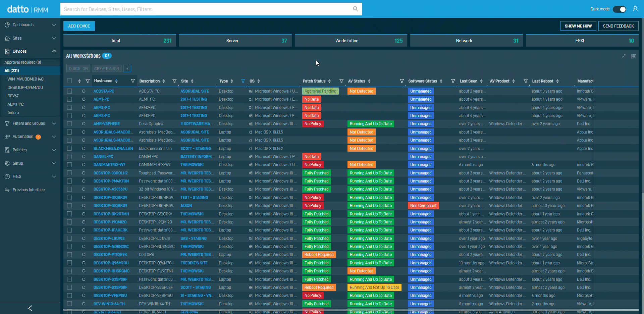
Task: Select the DESKTOP-VFBPISU row checkbox
Action: (69, 296)
